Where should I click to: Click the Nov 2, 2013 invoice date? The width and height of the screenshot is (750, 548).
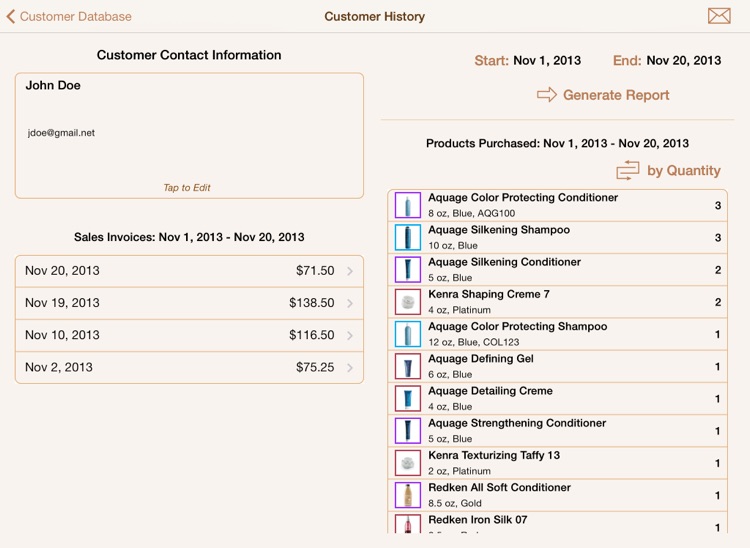click(59, 367)
